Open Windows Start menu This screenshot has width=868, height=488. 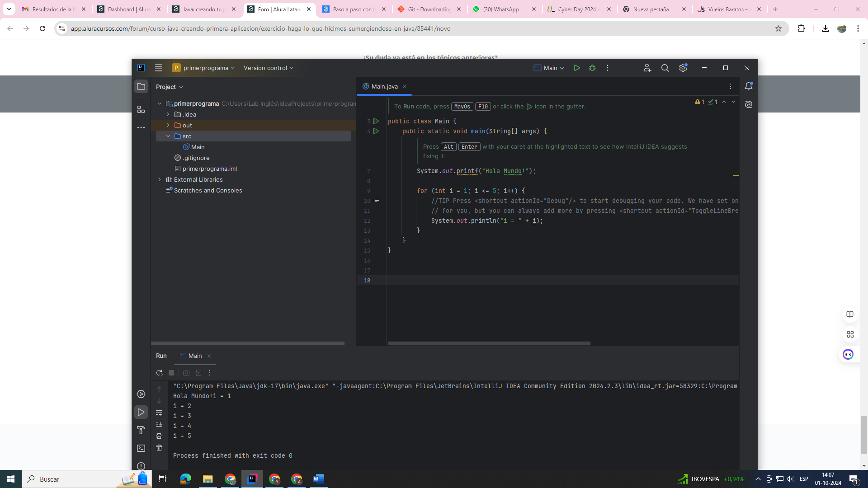pos(11,479)
